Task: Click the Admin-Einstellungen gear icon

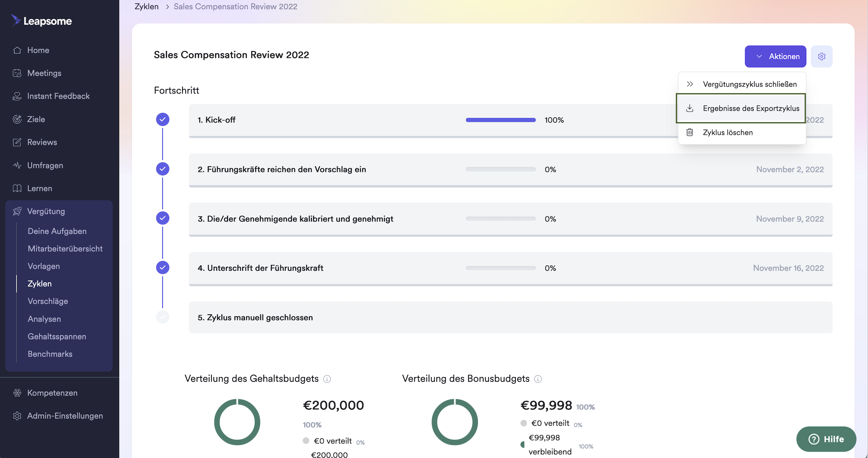Action: click(17, 416)
